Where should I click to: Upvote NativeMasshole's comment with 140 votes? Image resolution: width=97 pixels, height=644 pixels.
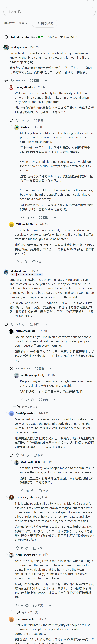coord(17,368)
